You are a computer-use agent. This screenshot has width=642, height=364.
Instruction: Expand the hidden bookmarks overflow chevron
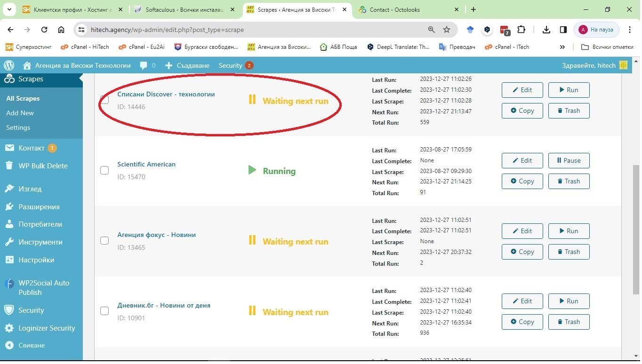tap(562, 47)
